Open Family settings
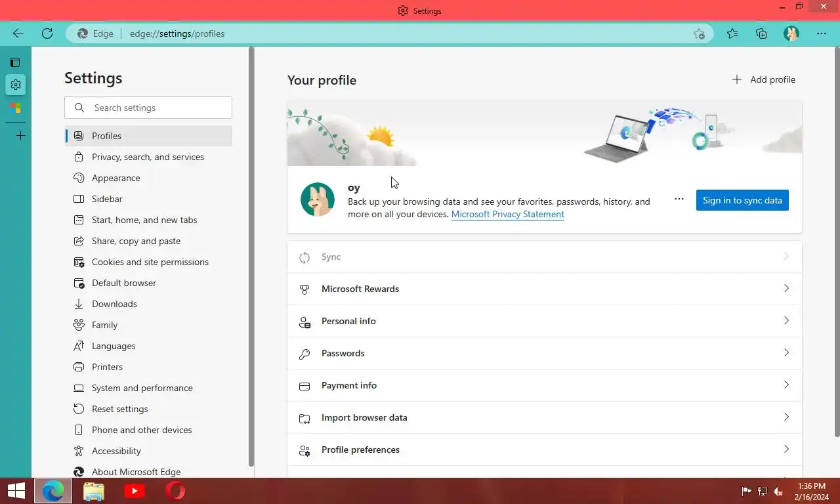 tap(148, 325)
